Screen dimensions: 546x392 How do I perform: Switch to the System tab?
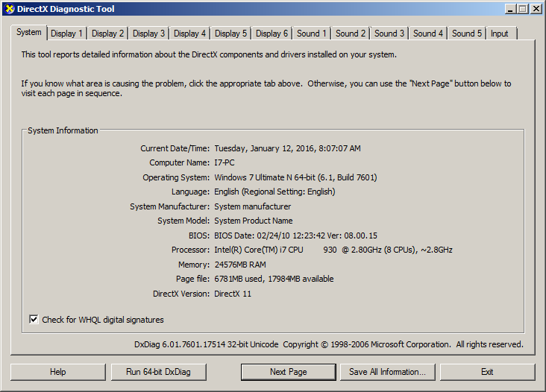(29, 32)
